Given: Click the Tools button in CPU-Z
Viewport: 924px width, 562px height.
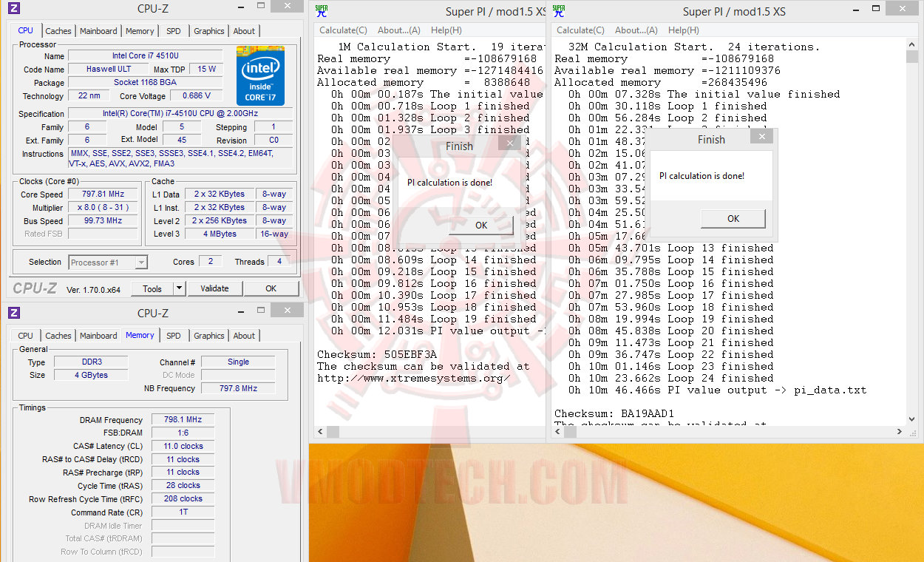Looking at the screenshot, I should pos(152,288).
